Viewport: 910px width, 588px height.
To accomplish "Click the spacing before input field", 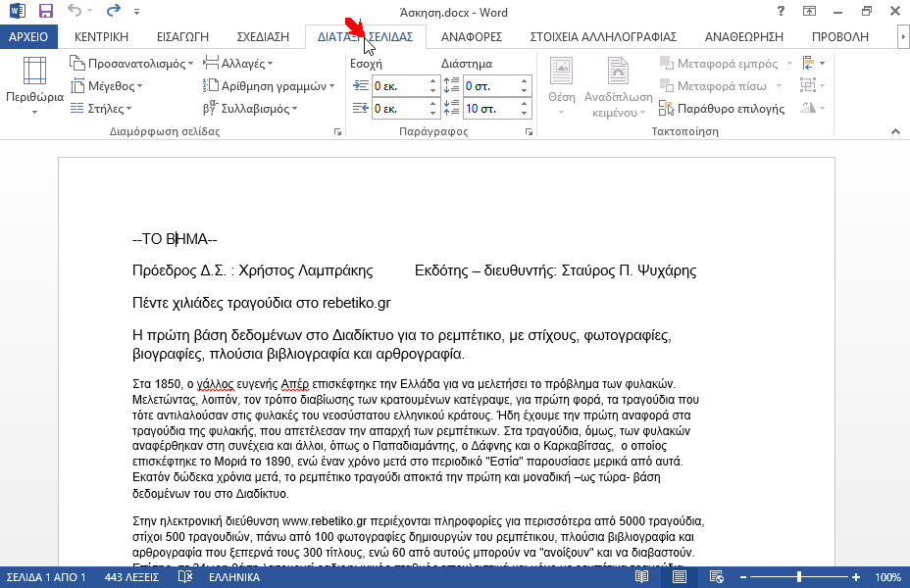I will coord(490,86).
